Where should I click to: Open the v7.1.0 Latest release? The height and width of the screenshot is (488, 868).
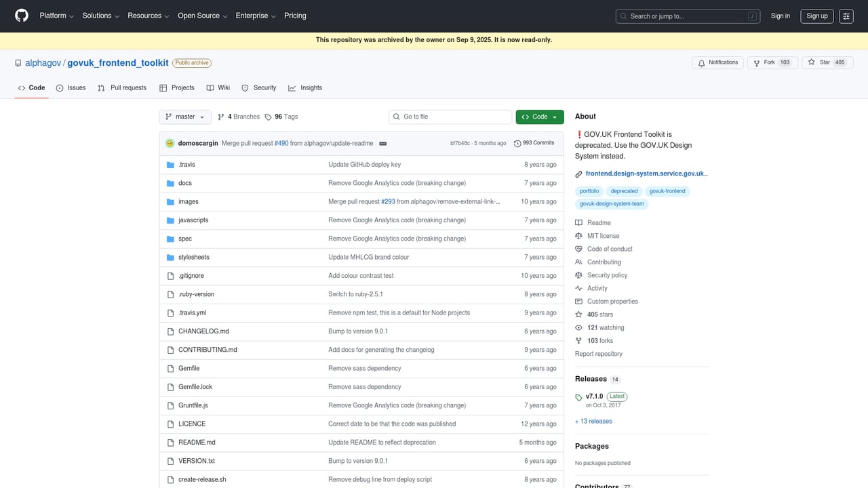593,396
